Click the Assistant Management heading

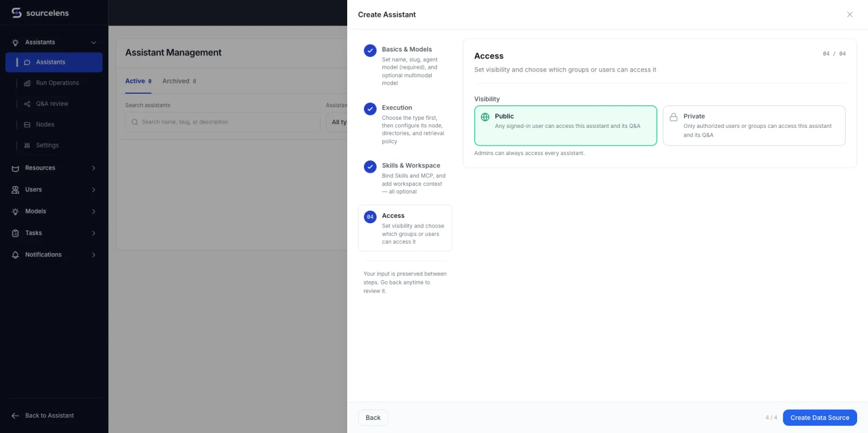point(174,53)
